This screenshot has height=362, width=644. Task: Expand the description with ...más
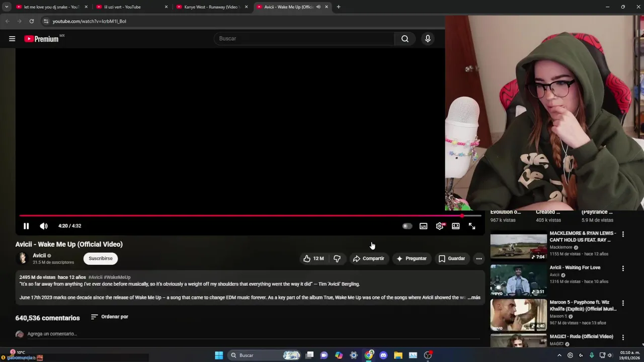click(474, 298)
